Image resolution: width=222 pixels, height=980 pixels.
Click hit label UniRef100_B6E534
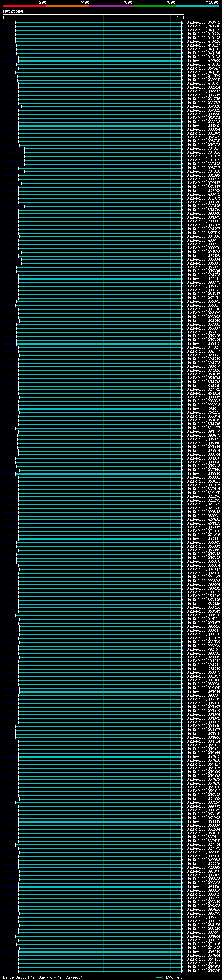(x=203, y=830)
